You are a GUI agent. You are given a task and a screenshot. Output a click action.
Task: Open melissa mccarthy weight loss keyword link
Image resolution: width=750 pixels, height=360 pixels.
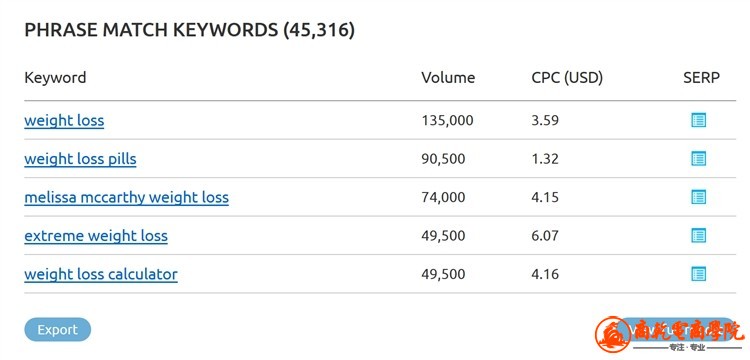pyautogui.click(x=126, y=197)
